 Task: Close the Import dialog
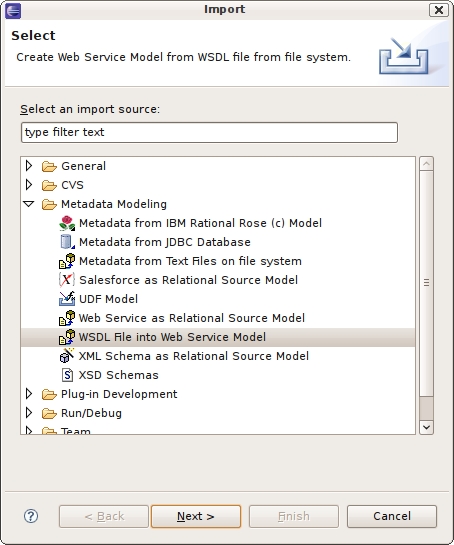439,10
